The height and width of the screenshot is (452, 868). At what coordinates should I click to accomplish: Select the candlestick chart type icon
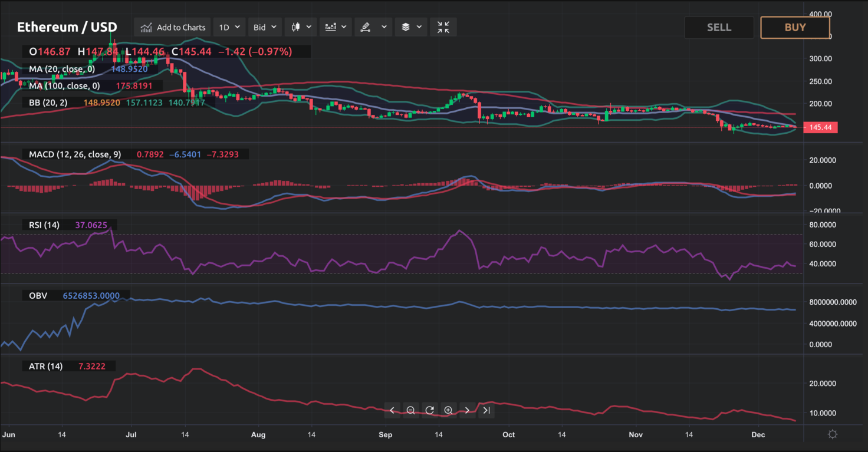click(297, 27)
